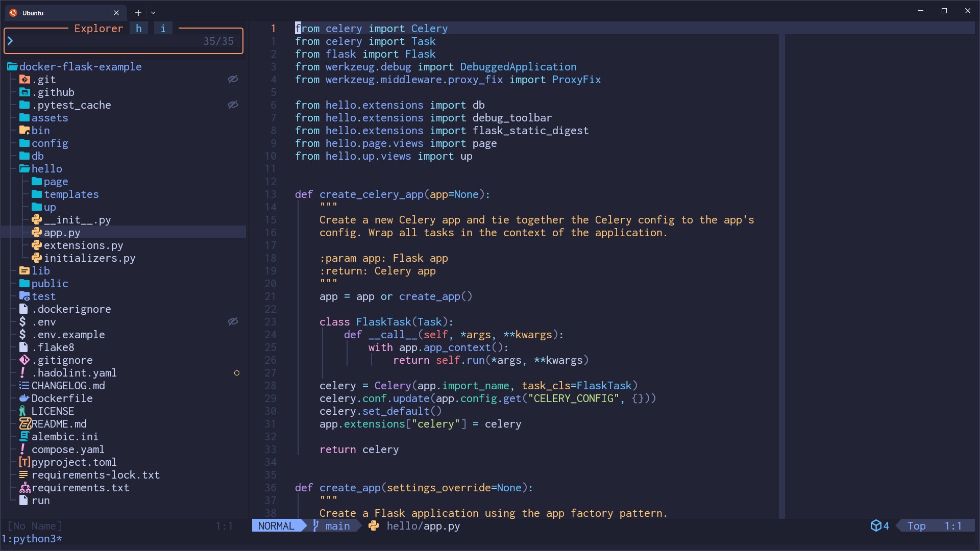Viewport: 980px width, 551px height.
Task: Toggle the hidden eye icon beside .pytest_cache
Action: coord(233,105)
